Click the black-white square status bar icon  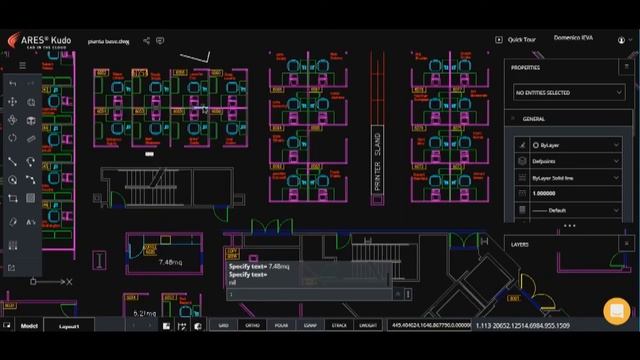pyautogui.click(x=167, y=326)
